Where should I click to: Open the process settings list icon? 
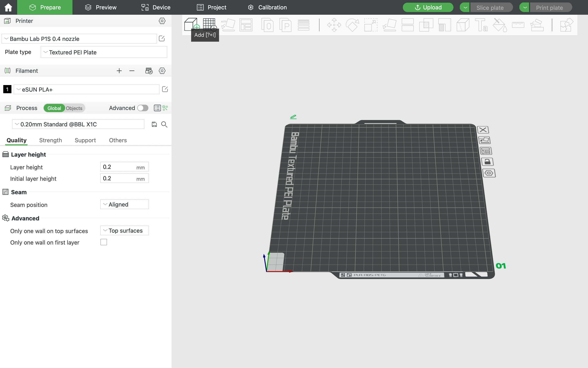pos(157,108)
